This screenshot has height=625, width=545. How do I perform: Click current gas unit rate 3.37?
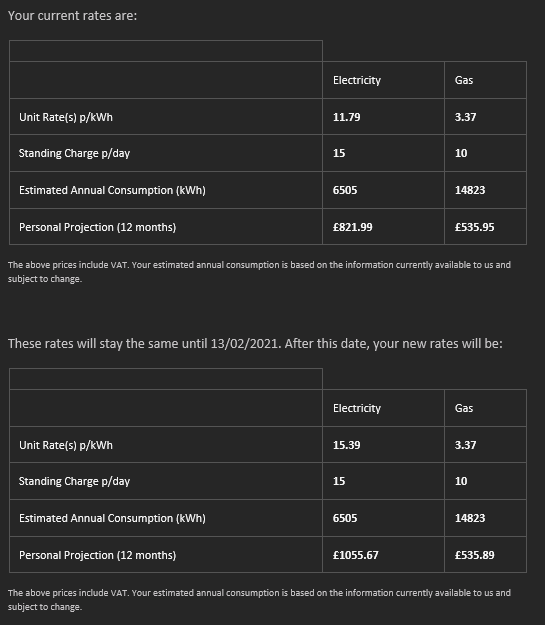tap(465, 117)
